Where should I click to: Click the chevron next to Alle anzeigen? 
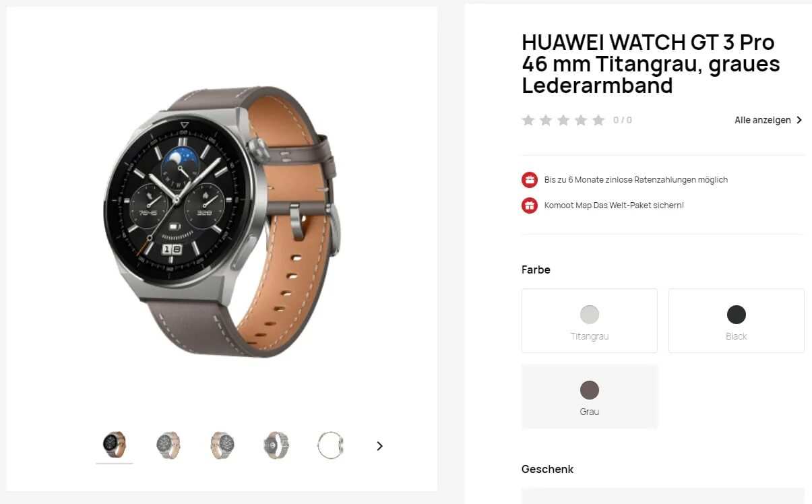pos(799,120)
